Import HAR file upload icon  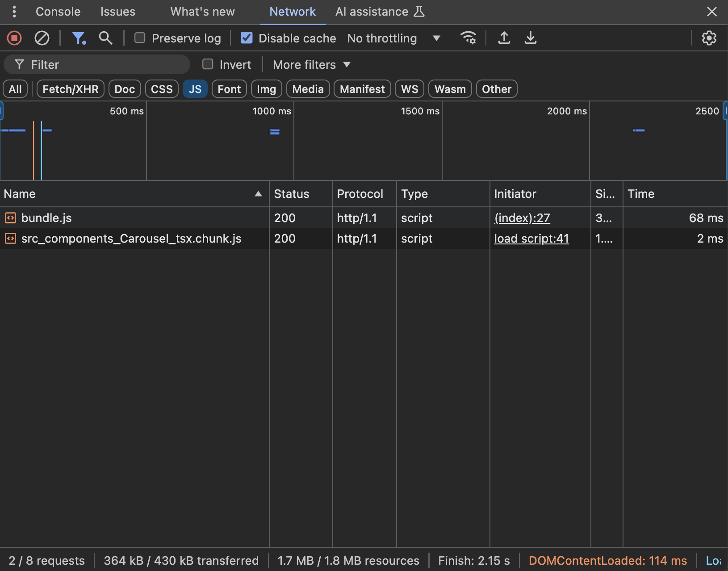[x=504, y=38]
